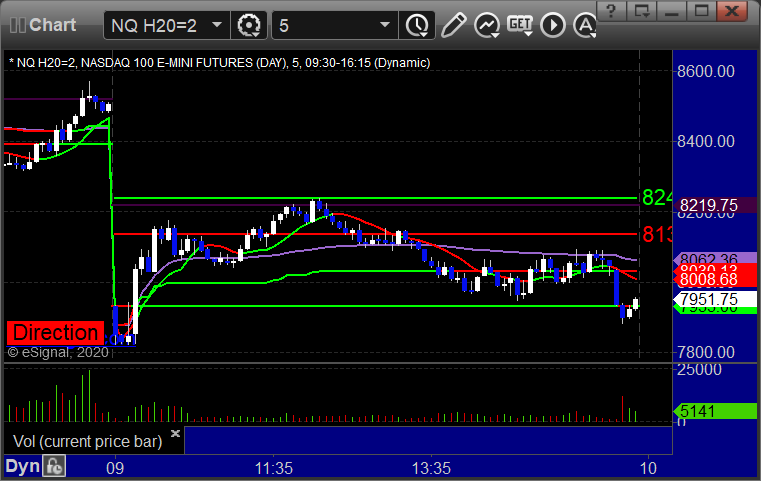The width and height of the screenshot is (761, 481).
Task: Click the 7800.00 price axis label
Action: click(x=706, y=352)
